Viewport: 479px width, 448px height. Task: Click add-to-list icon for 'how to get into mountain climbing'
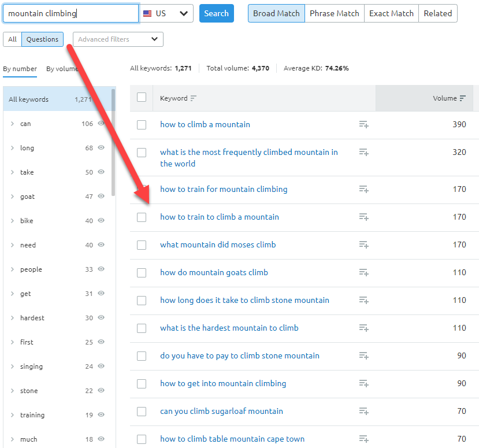[363, 383]
